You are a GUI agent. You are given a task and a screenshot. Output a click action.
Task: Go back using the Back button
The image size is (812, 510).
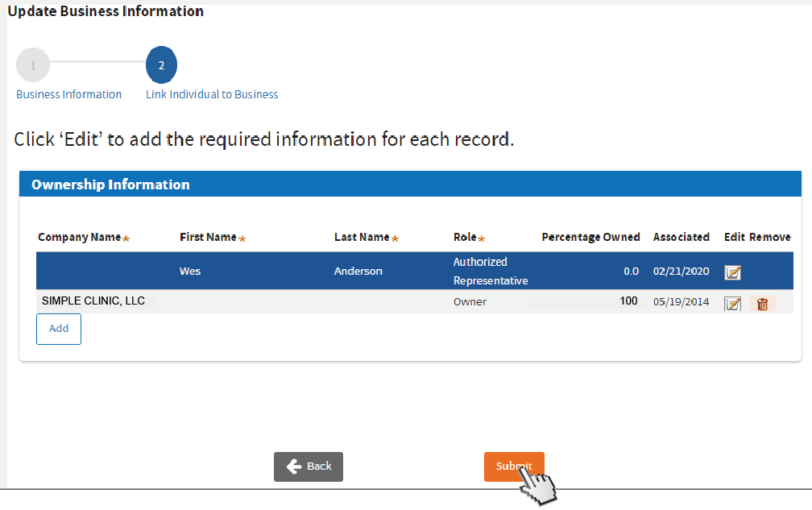tap(309, 466)
